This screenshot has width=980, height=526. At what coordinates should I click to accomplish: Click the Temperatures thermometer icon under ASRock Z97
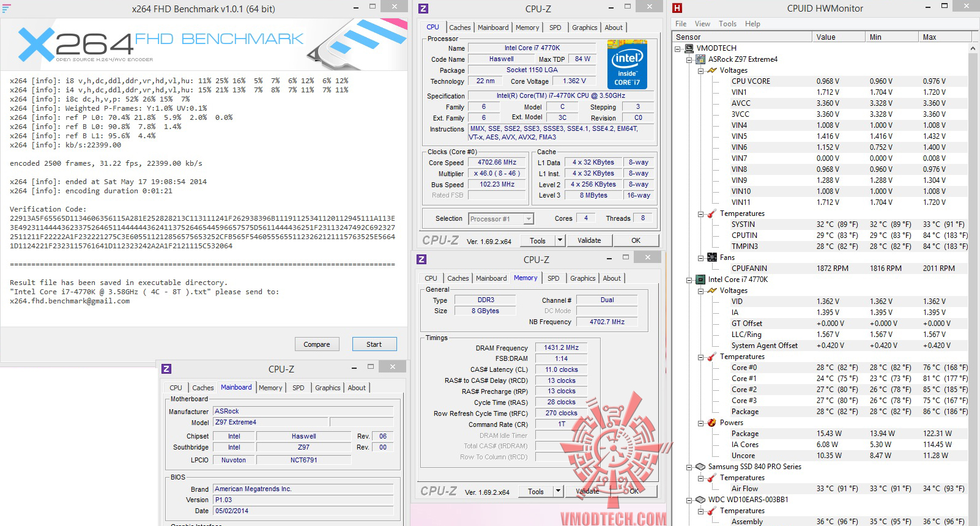(712, 213)
